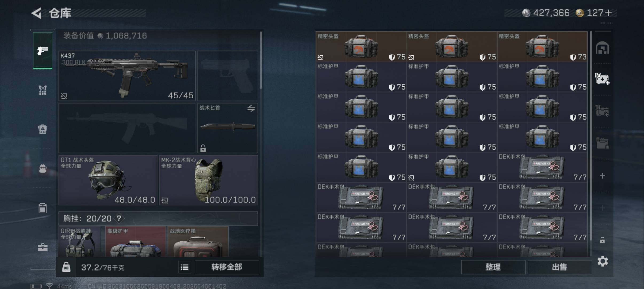Toggle the swap arrows on 战术匕首 slot

[251, 109]
